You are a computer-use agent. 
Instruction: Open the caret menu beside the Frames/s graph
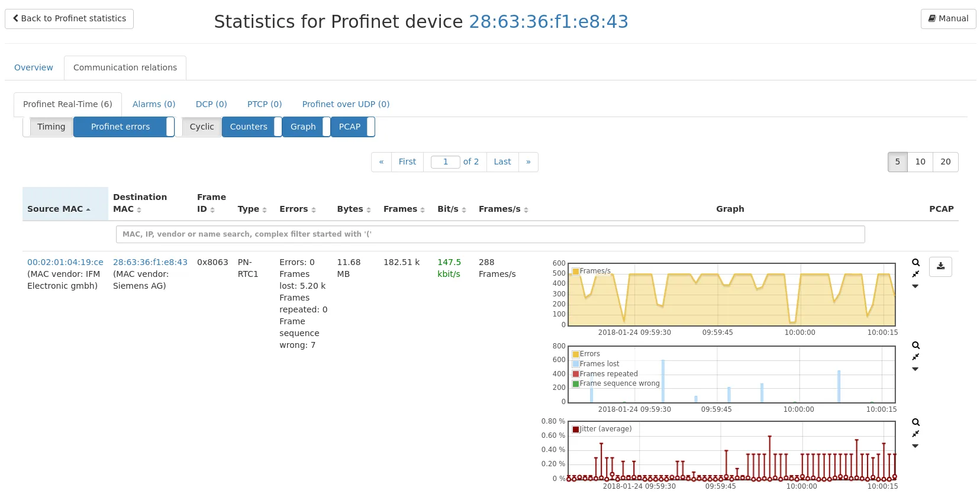(x=915, y=286)
